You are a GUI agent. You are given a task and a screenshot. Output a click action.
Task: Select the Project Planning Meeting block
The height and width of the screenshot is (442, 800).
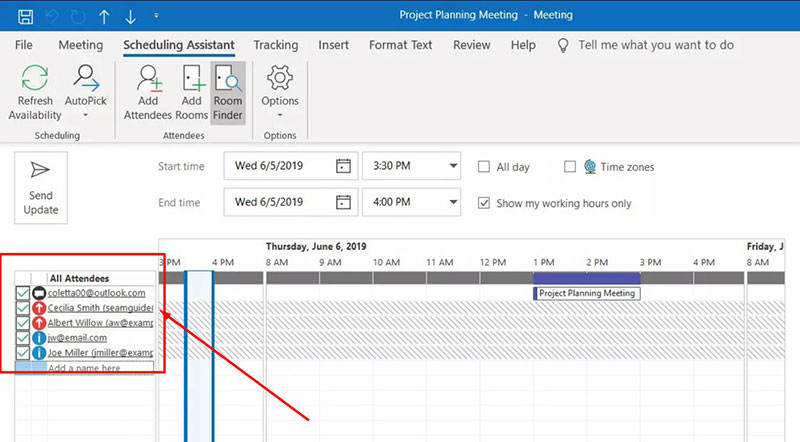point(587,293)
